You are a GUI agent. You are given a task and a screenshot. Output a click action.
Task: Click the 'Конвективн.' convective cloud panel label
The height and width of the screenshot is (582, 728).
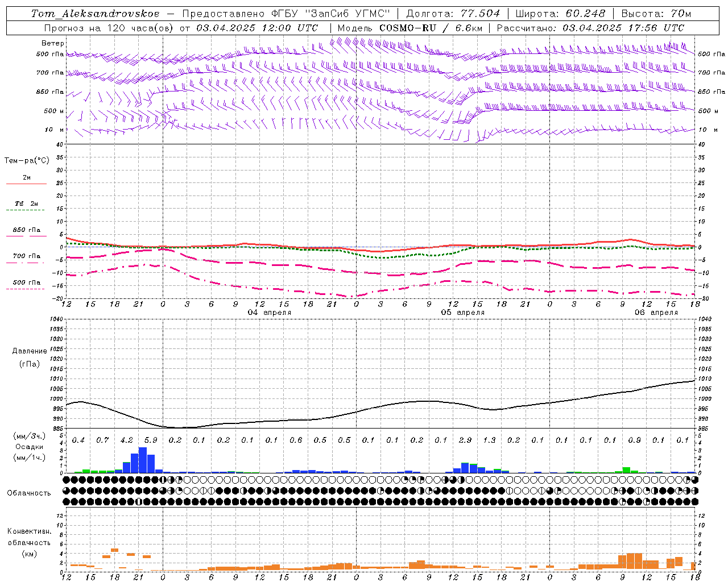point(29,531)
